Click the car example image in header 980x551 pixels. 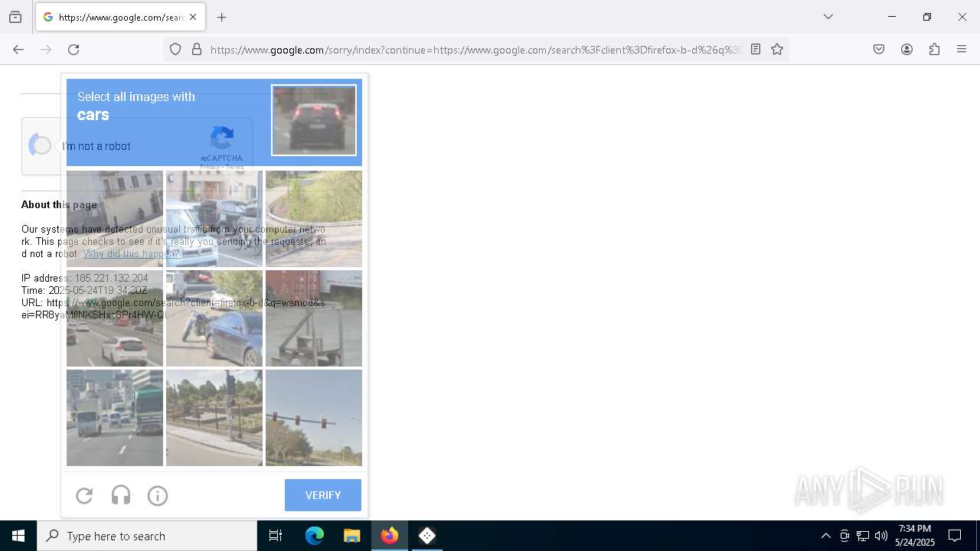pos(314,120)
